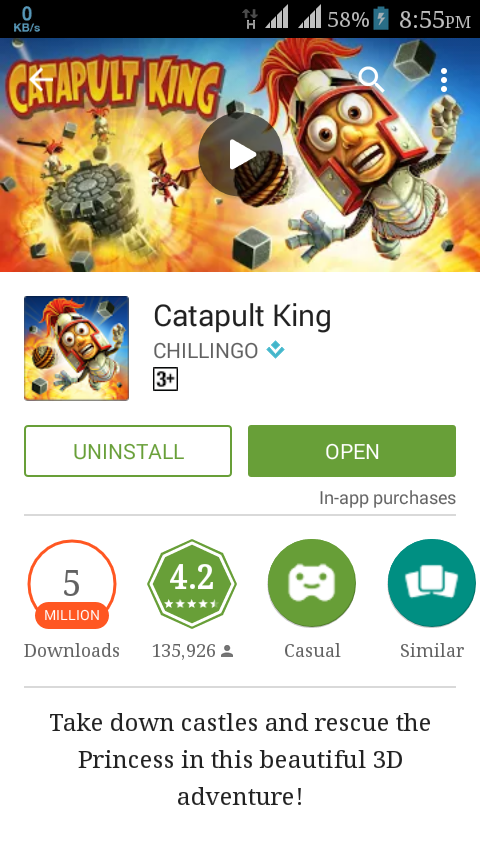Click the UNINSTALL button
This screenshot has width=480, height=854.
click(x=128, y=451)
